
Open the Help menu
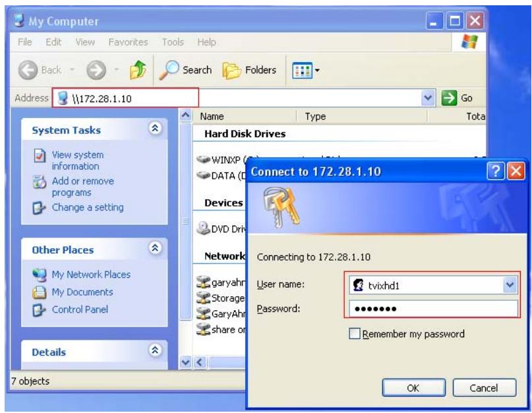(x=206, y=42)
